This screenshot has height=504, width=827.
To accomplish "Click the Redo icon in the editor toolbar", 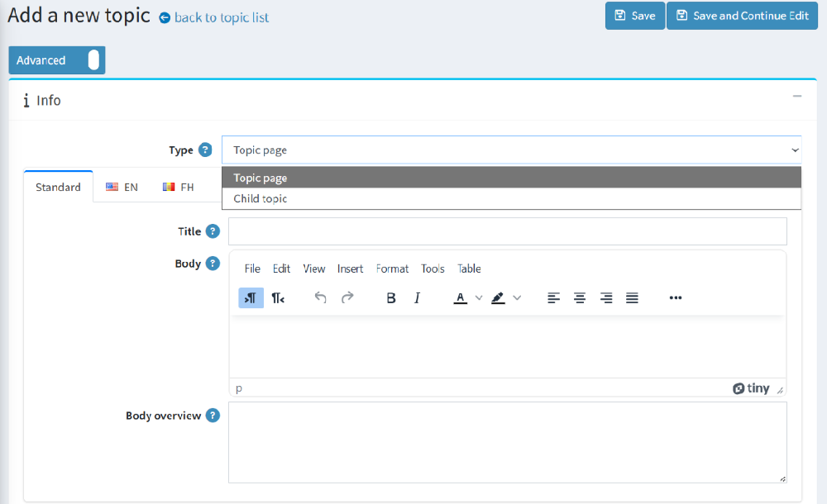I will [x=347, y=297].
